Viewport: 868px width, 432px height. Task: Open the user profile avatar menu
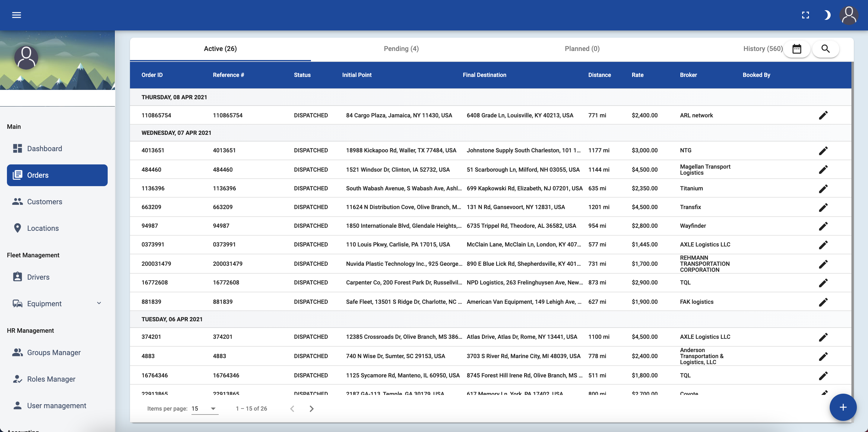pyautogui.click(x=848, y=15)
